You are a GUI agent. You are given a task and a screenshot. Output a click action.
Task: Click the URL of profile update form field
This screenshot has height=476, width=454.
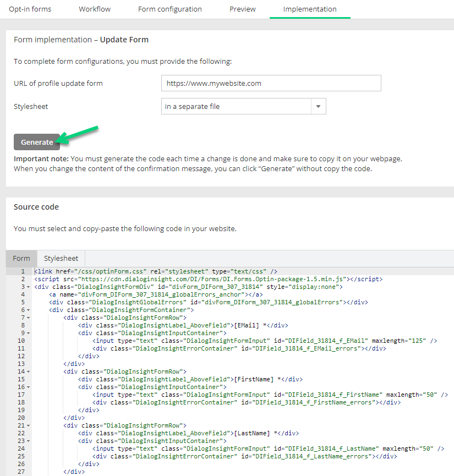click(271, 83)
